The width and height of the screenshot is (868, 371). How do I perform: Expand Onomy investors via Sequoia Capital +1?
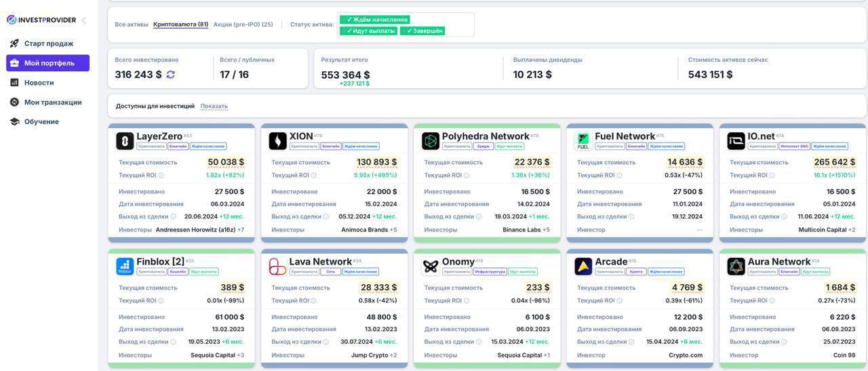[524, 355]
